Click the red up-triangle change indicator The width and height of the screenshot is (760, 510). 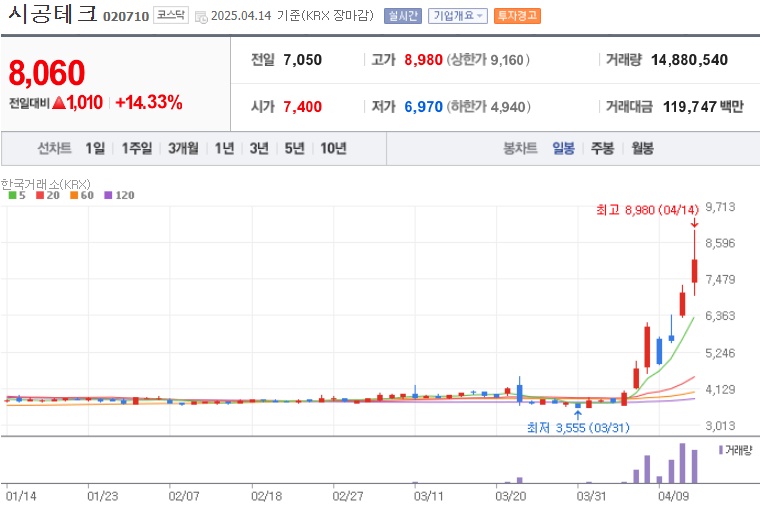point(59,103)
